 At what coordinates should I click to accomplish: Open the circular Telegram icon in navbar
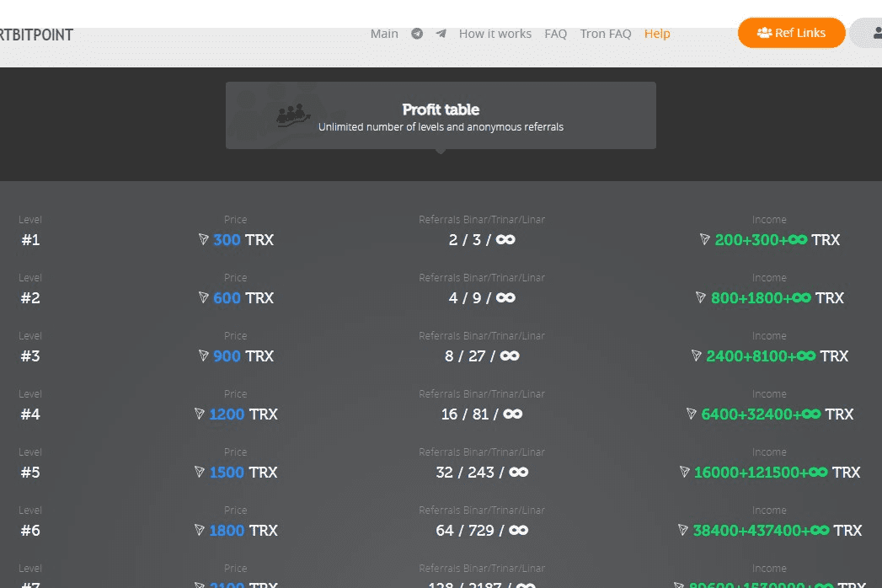[x=417, y=34]
